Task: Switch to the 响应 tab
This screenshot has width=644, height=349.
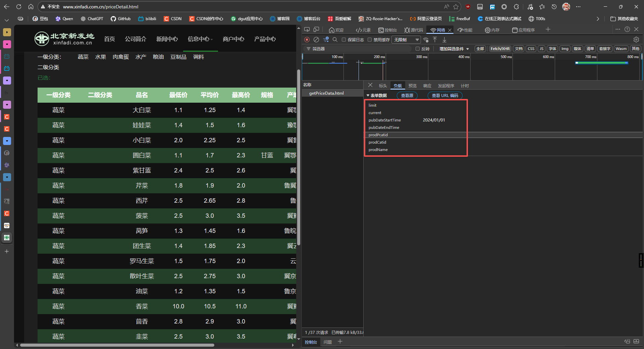Action: coord(427,86)
